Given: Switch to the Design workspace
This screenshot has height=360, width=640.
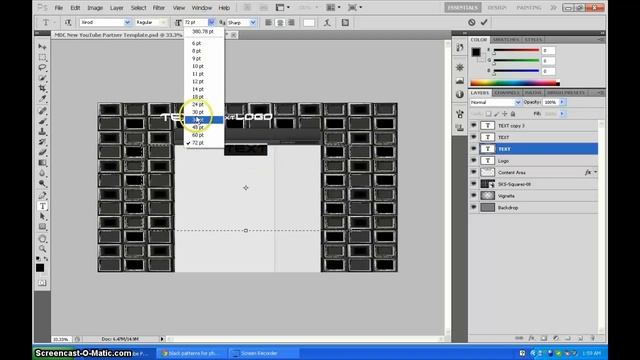Looking at the screenshot, I should [497, 8].
